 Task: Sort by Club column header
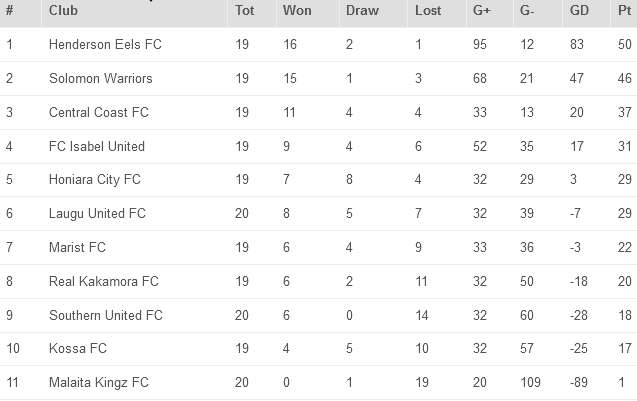coord(63,12)
